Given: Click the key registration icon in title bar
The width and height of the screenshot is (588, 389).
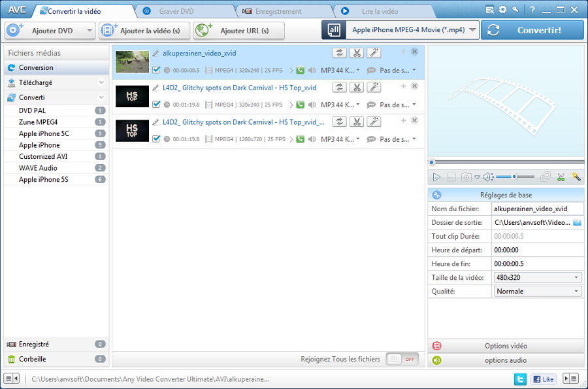Looking at the screenshot, I should (x=515, y=9).
